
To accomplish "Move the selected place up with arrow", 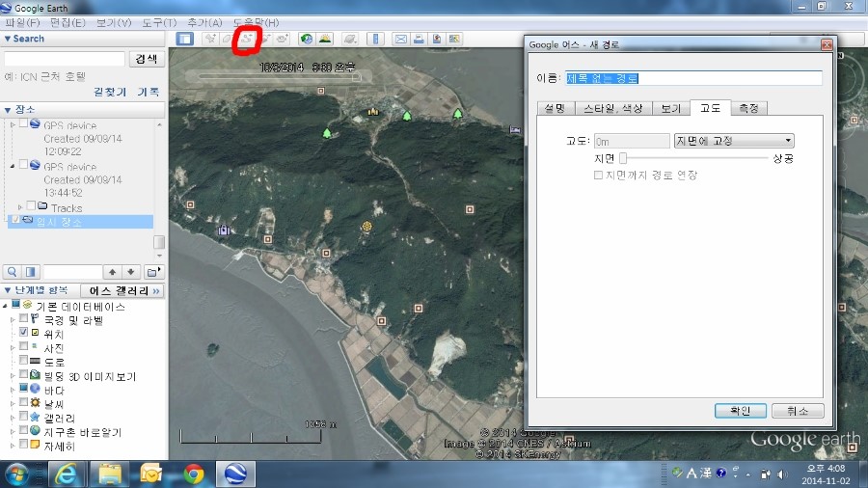I will tap(113, 272).
